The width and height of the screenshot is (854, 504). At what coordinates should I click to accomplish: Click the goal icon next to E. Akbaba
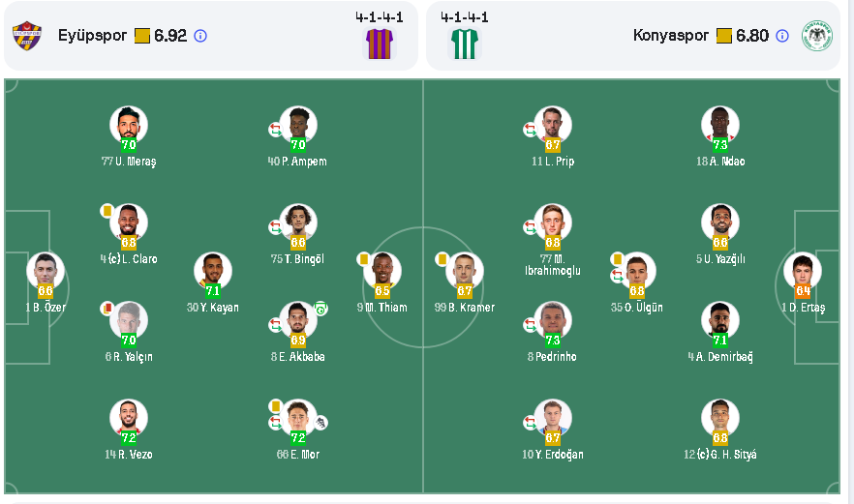(320, 309)
